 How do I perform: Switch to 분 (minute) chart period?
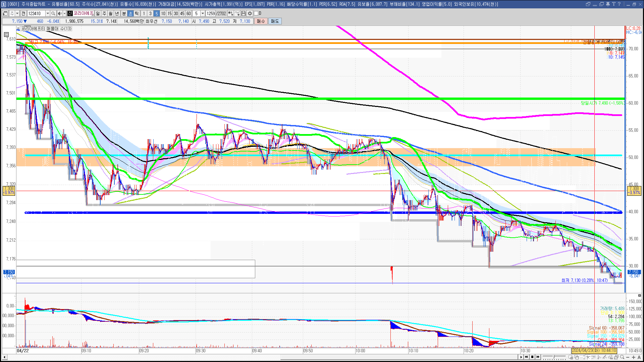coord(124,13)
